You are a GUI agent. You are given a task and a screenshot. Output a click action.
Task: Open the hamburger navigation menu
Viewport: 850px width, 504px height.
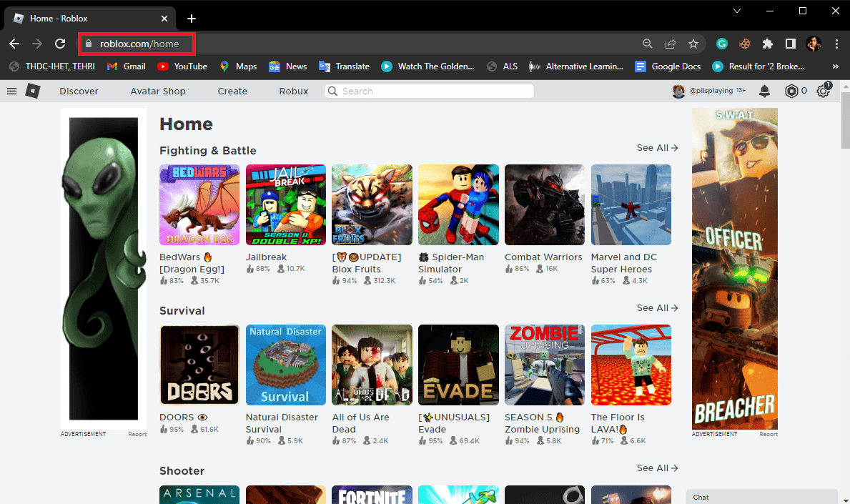click(x=11, y=91)
